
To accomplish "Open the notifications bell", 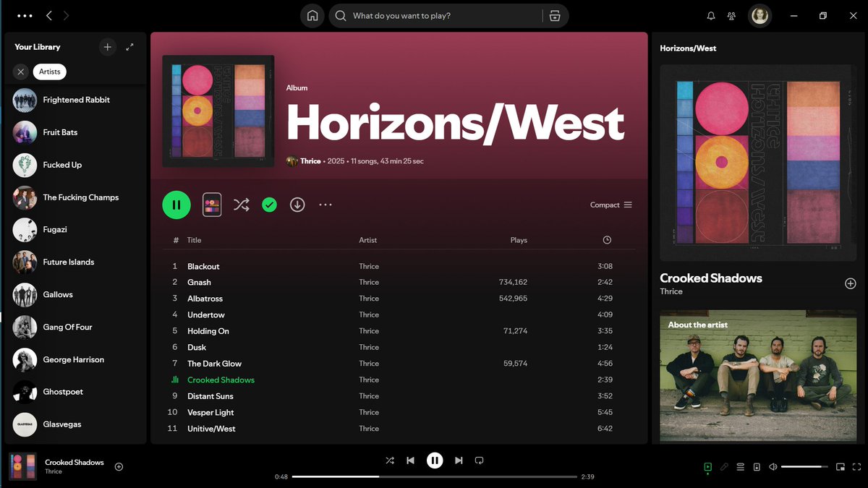I will coord(711,16).
